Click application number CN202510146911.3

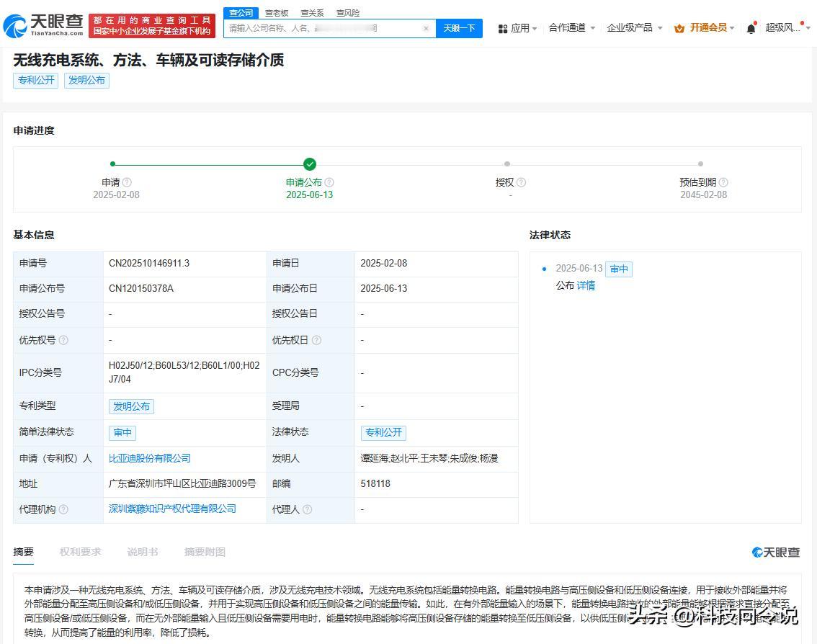pos(149,264)
